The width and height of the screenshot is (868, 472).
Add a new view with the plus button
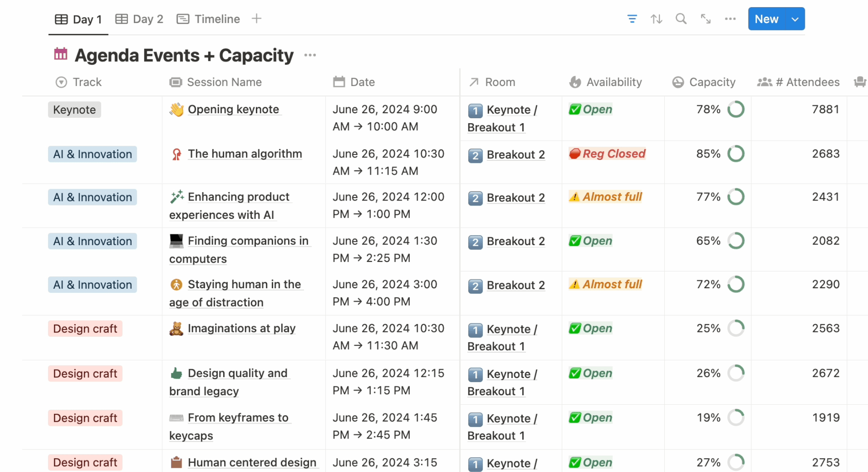point(256,18)
